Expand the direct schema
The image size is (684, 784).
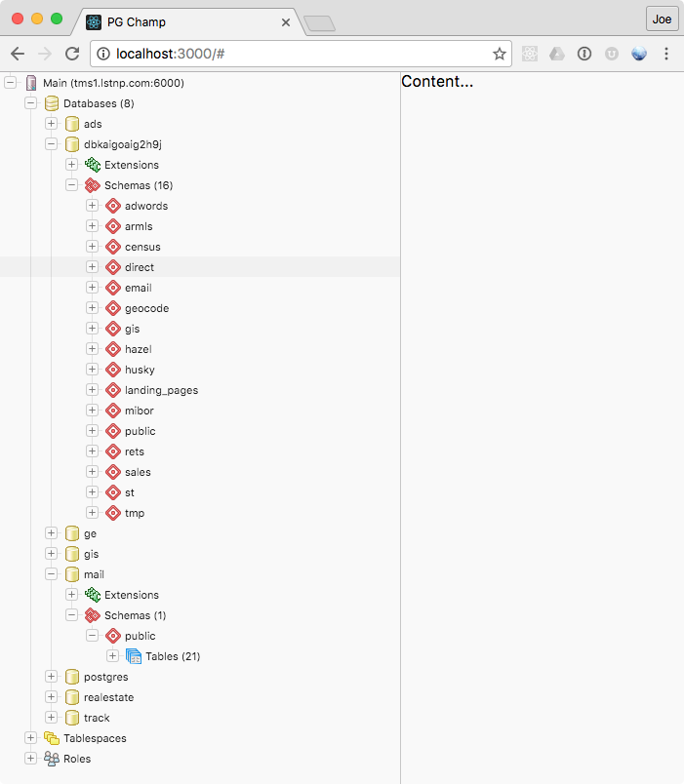92,266
